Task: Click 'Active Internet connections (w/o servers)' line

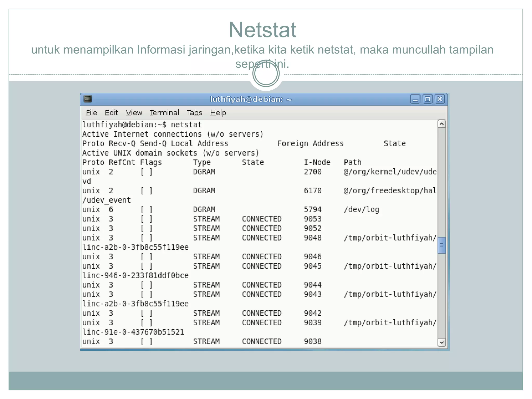Action: (173, 134)
